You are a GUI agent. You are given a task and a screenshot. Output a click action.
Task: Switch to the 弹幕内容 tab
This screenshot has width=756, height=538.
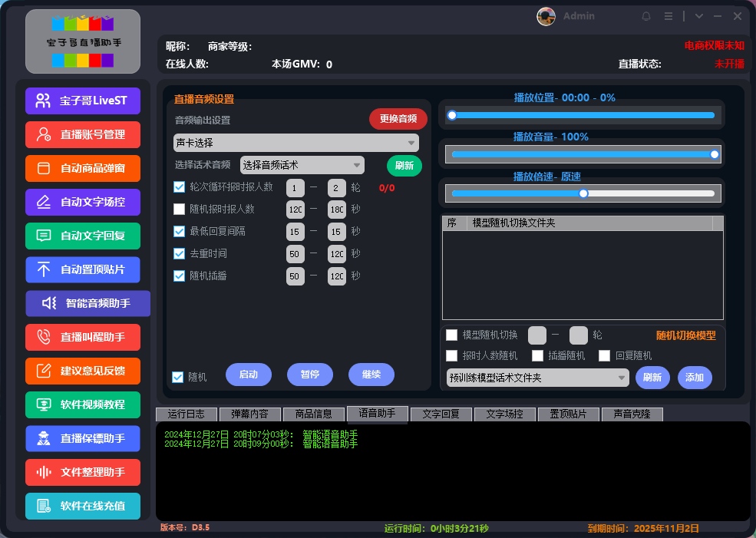[x=250, y=414]
